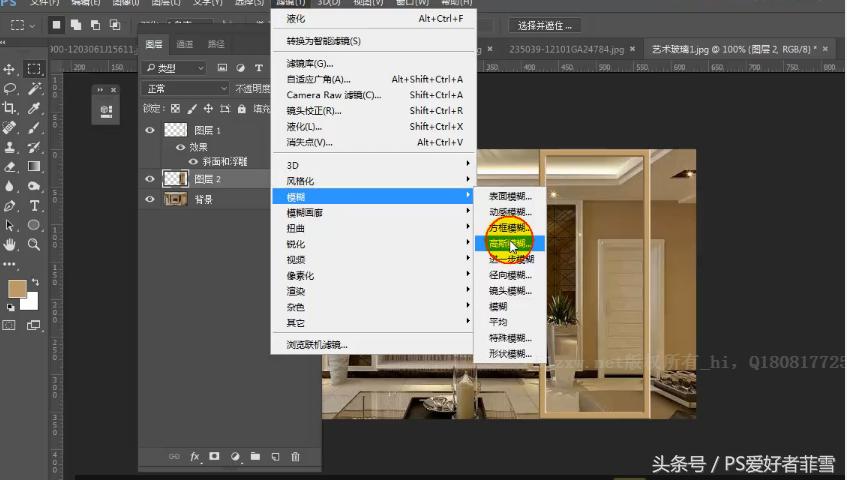Hide layer 图层 1 with eye icon

pos(150,130)
